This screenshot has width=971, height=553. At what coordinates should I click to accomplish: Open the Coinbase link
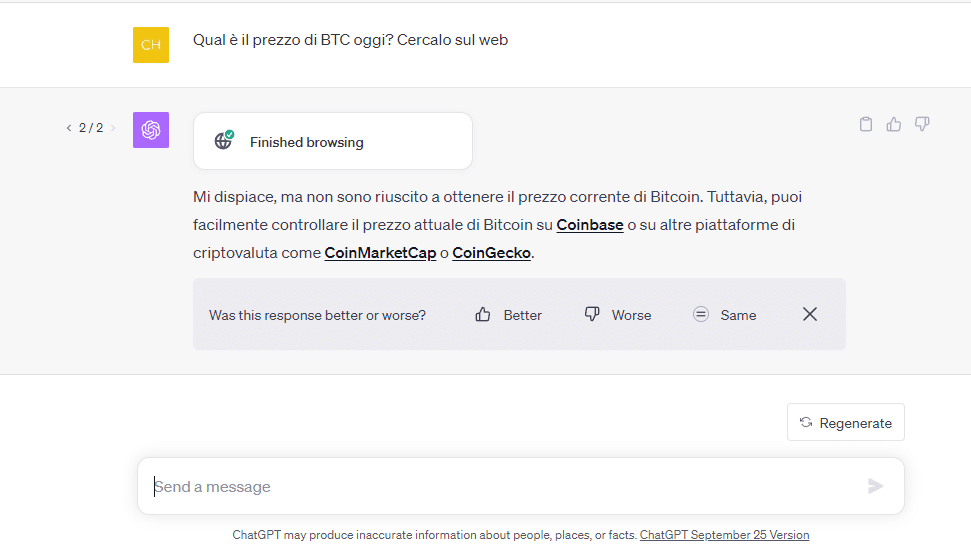coord(590,225)
